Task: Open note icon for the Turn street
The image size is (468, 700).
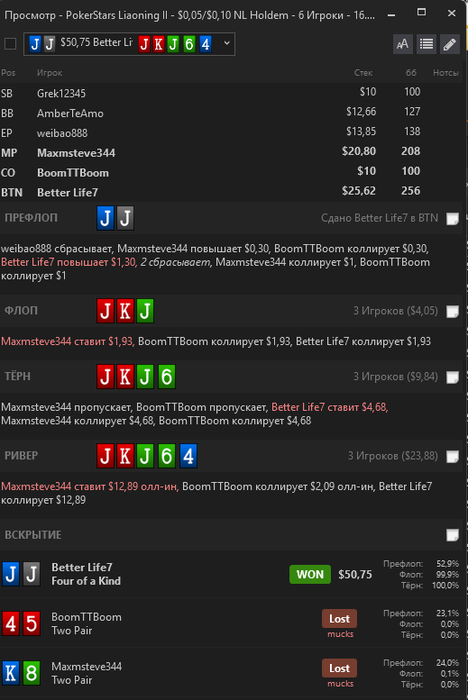Action: pos(452,377)
